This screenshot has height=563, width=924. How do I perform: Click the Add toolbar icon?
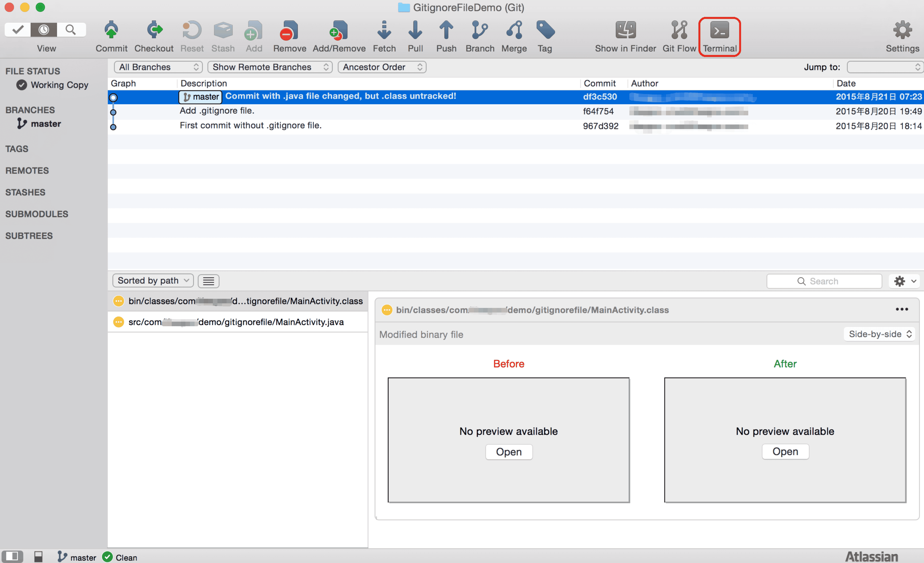(254, 30)
